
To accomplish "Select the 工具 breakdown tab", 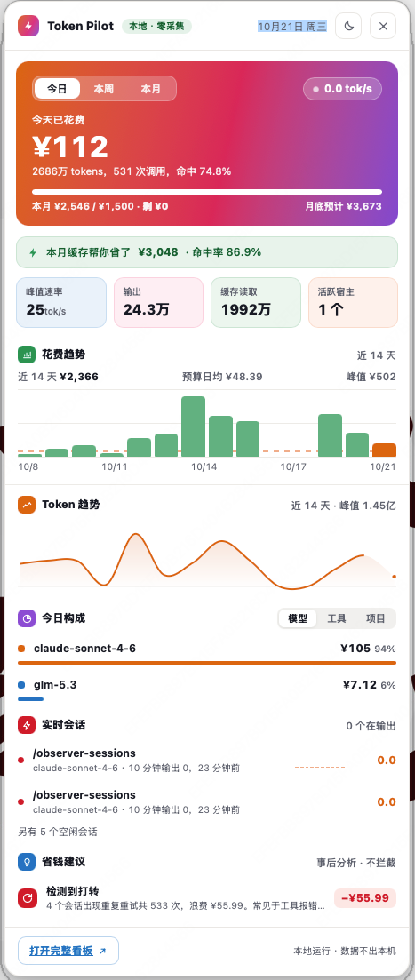I will point(337,618).
